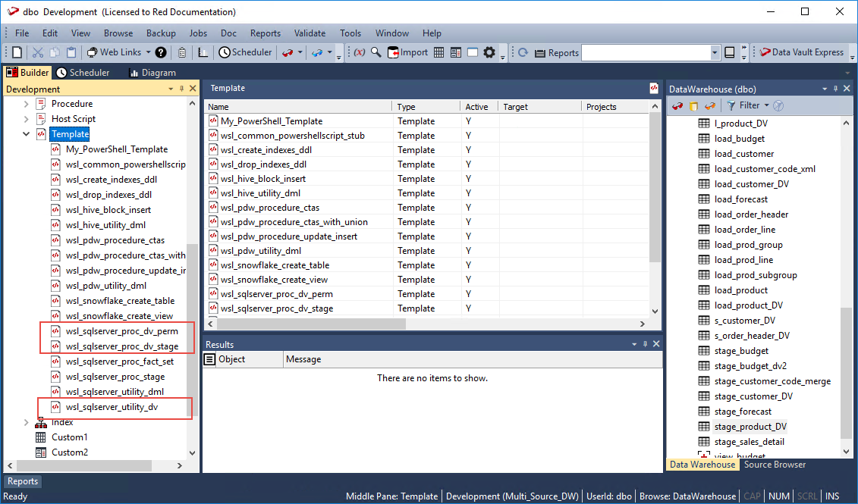Open the Validate menu
Image resolution: width=858 pixels, height=504 pixels.
click(310, 33)
